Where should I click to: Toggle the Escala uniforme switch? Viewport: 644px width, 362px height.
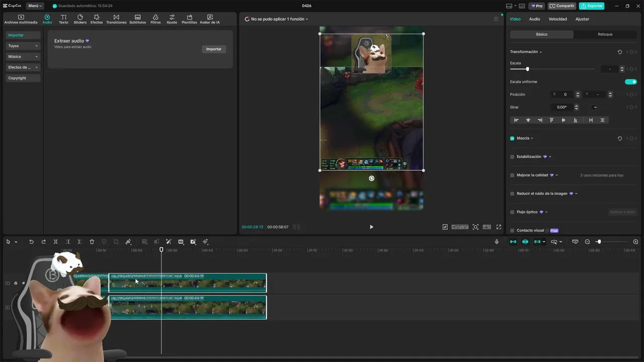pyautogui.click(x=631, y=82)
